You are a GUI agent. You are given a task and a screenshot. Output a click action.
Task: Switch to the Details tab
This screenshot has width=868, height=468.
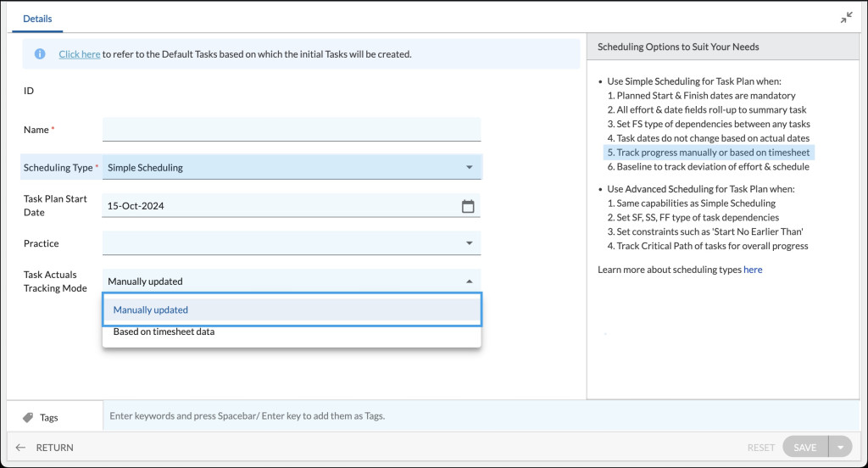37,19
